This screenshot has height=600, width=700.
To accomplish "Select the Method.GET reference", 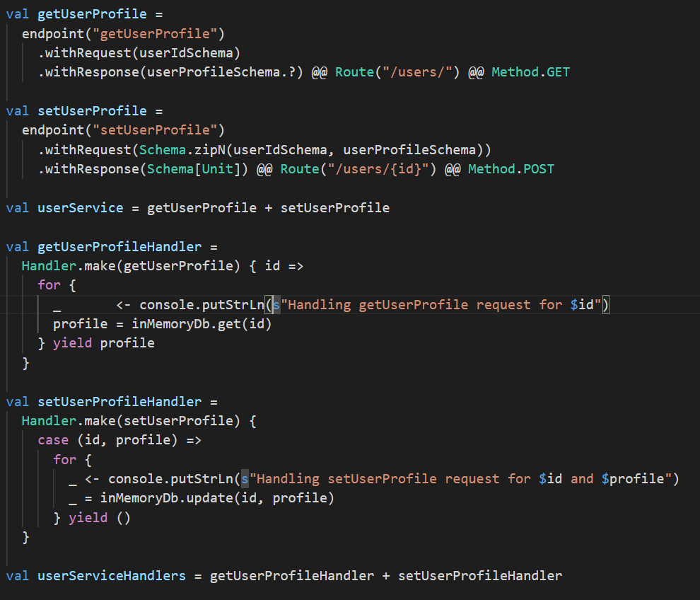I will coord(530,71).
